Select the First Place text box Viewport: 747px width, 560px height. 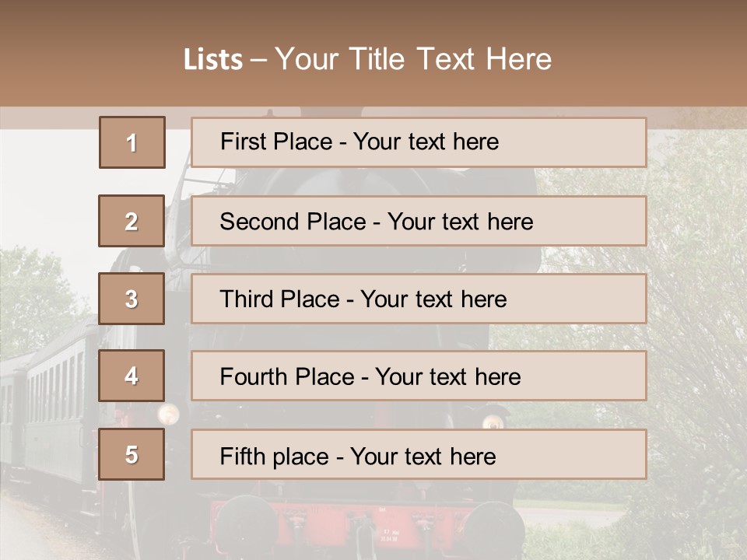coord(419,142)
